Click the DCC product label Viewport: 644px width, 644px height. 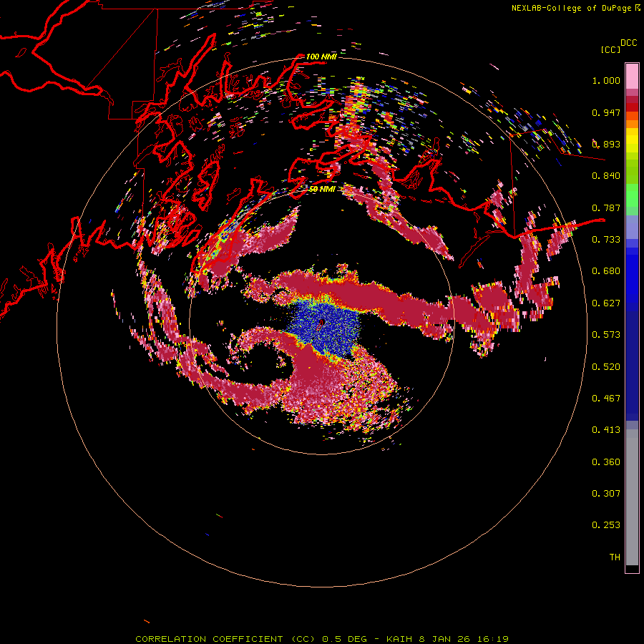coord(628,43)
